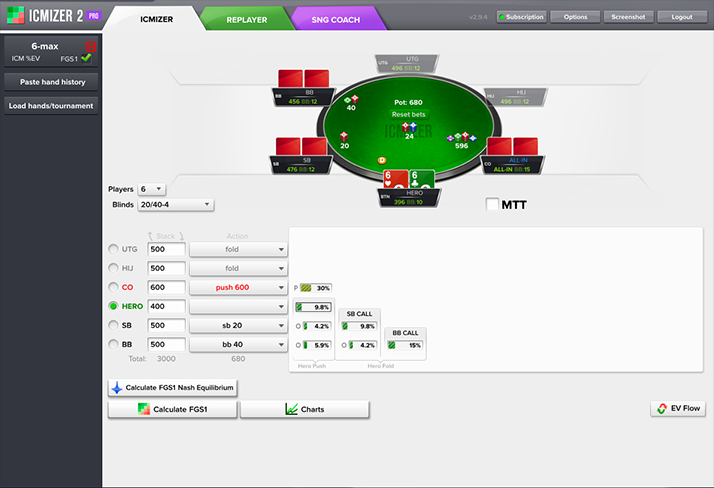Click the dealer button chip on table
Screen dimensions: 714x488
coord(382,160)
